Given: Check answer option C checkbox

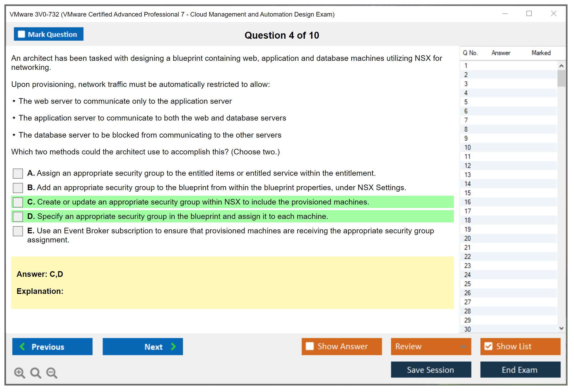Looking at the screenshot, I should 18,202.
